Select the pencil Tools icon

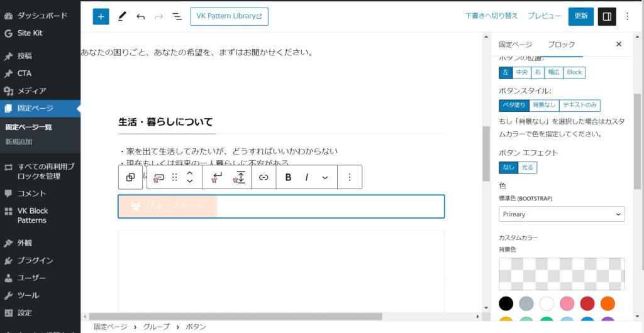[121, 16]
